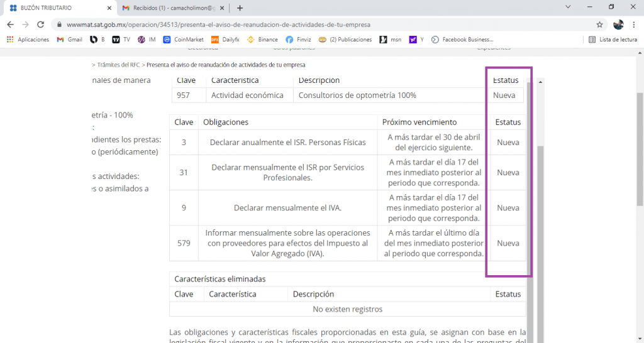Open the Finviz bookmark
Screen dimensions: 644x343
point(298,40)
